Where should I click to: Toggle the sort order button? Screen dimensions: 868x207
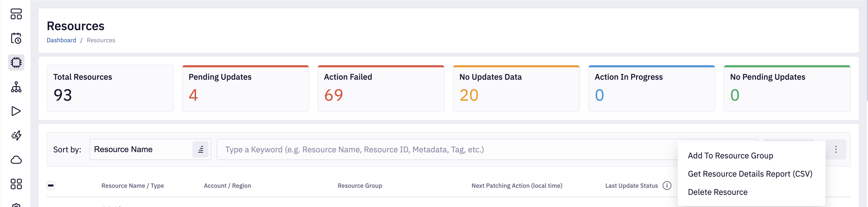tap(201, 150)
